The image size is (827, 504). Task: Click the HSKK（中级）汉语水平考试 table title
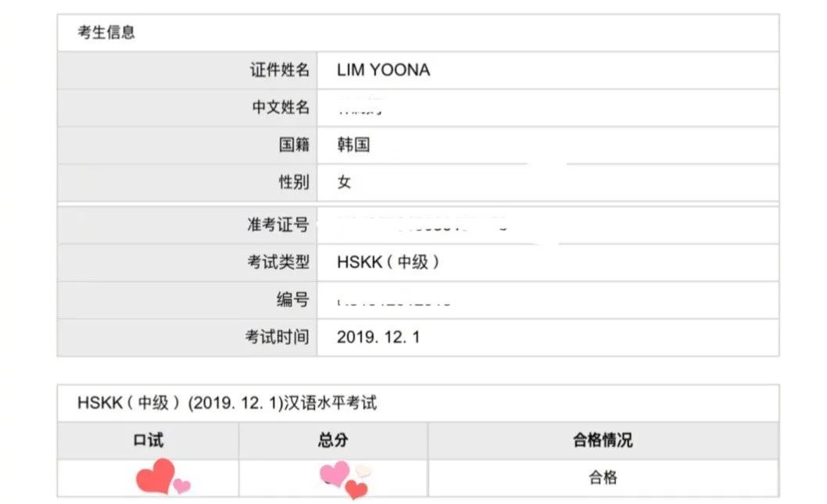coord(227,402)
